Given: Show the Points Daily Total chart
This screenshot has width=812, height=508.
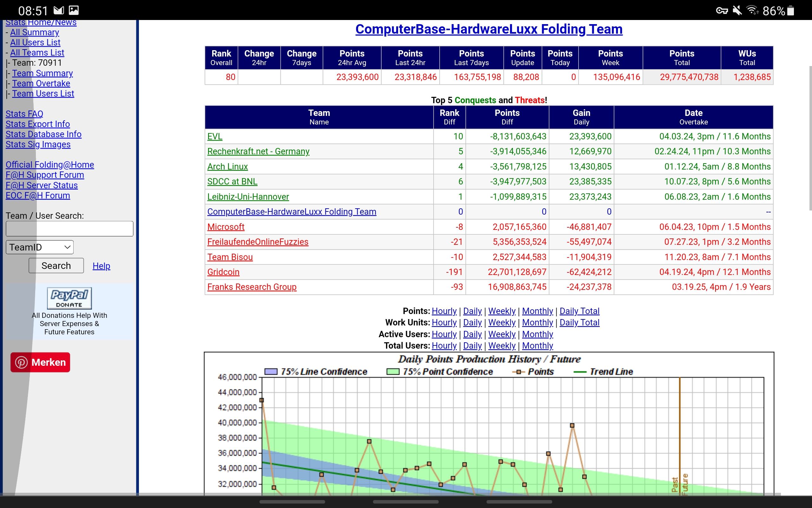Looking at the screenshot, I should point(580,311).
